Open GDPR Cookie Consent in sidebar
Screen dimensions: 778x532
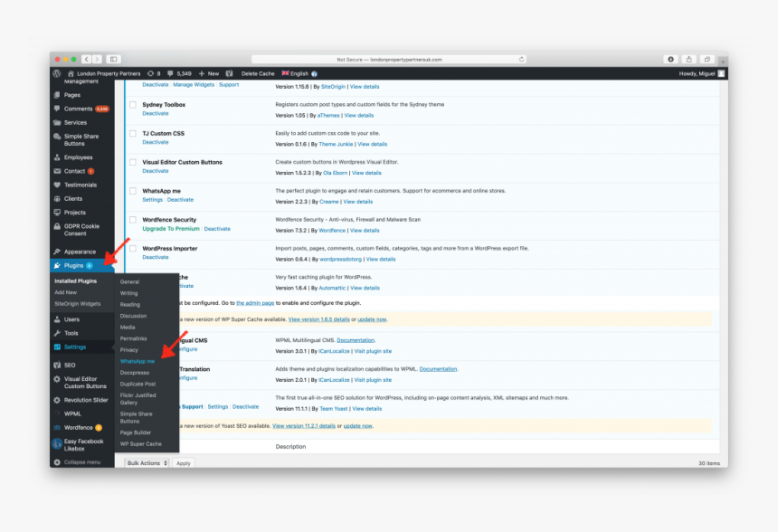click(81, 230)
